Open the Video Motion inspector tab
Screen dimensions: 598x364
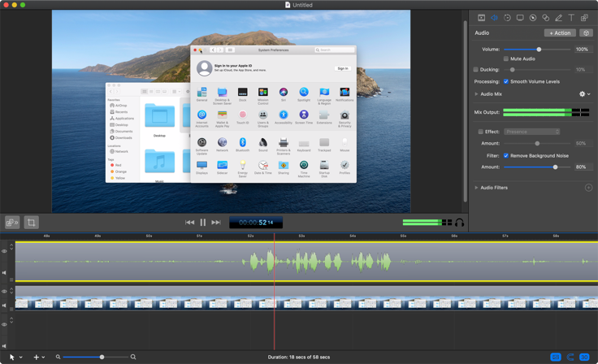click(x=507, y=18)
